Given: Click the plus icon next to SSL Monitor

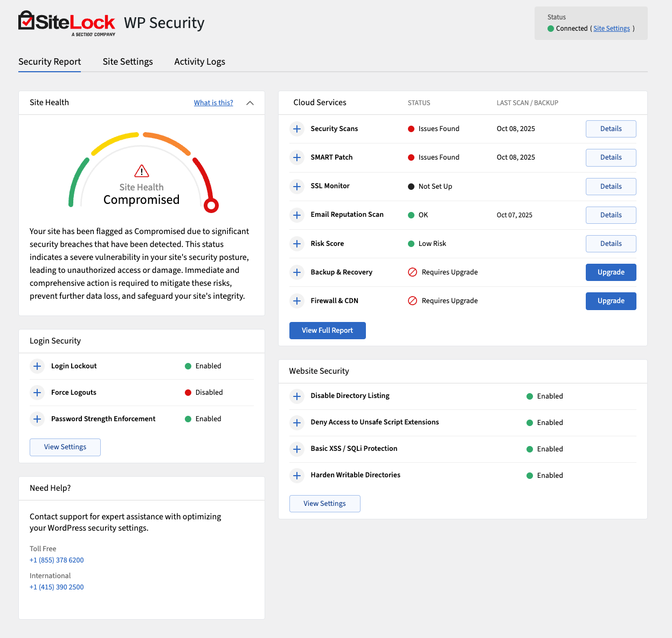Looking at the screenshot, I should coord(297,186).
